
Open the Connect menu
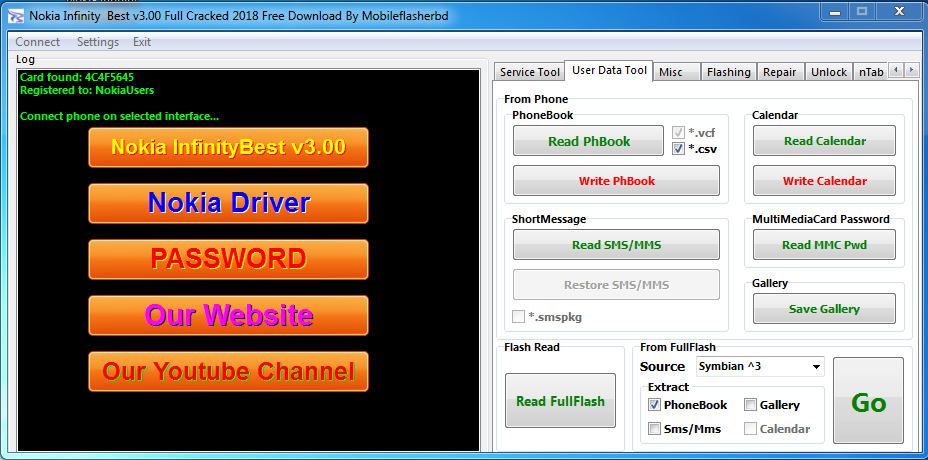click(x=37, y=42)
